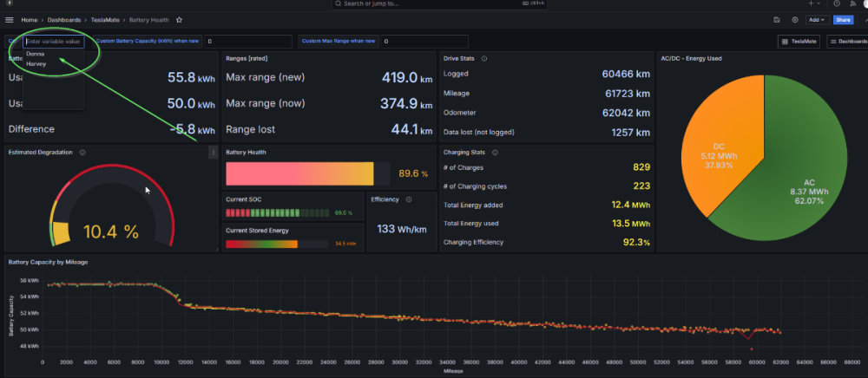Viewport: 868px width, 378px height.
Task: Click Charging Stats info icon
Action: 495,152
